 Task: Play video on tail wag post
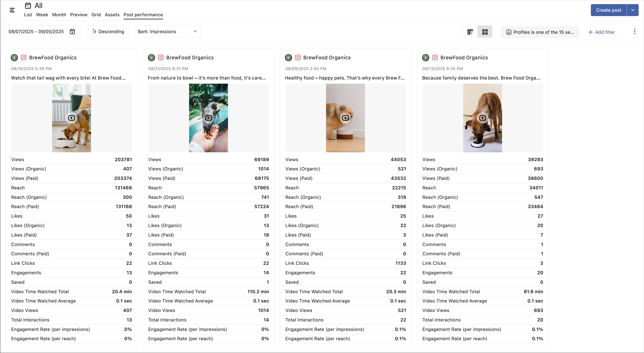71,118
